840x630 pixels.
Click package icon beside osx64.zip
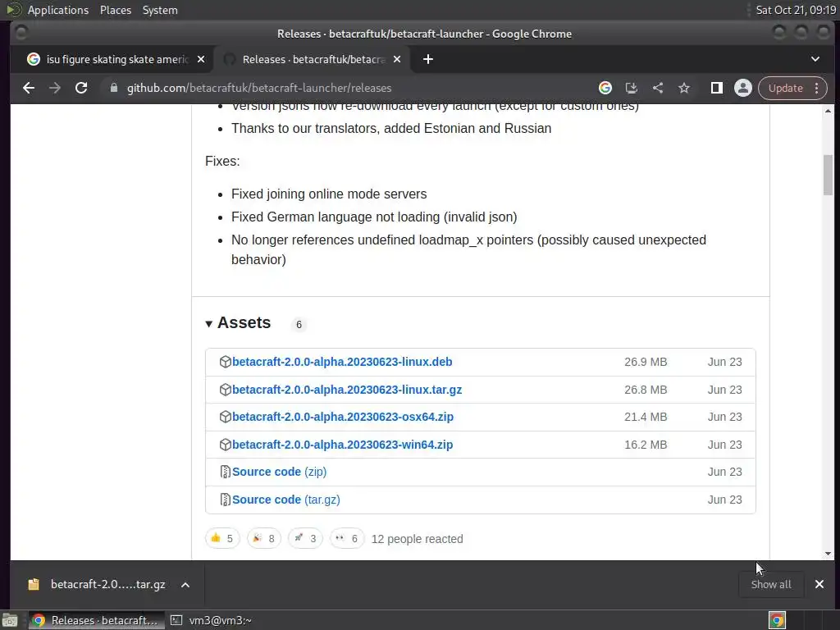tap(225, 417)
